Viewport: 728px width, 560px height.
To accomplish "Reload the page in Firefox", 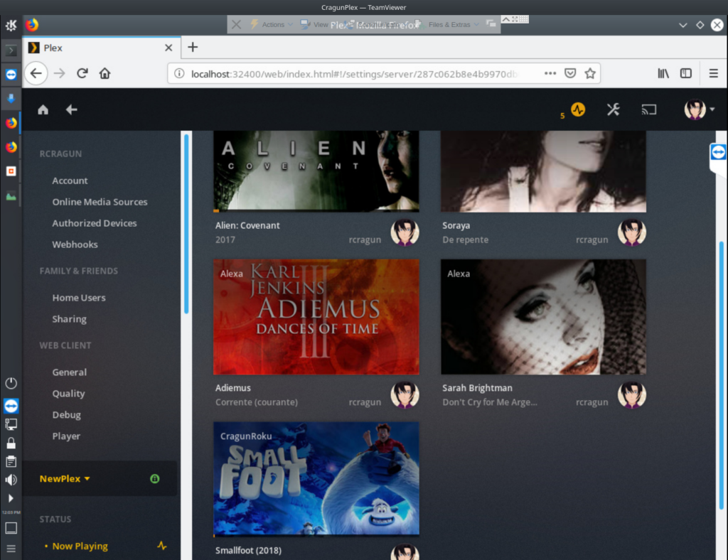I will [x=82, y=73].
